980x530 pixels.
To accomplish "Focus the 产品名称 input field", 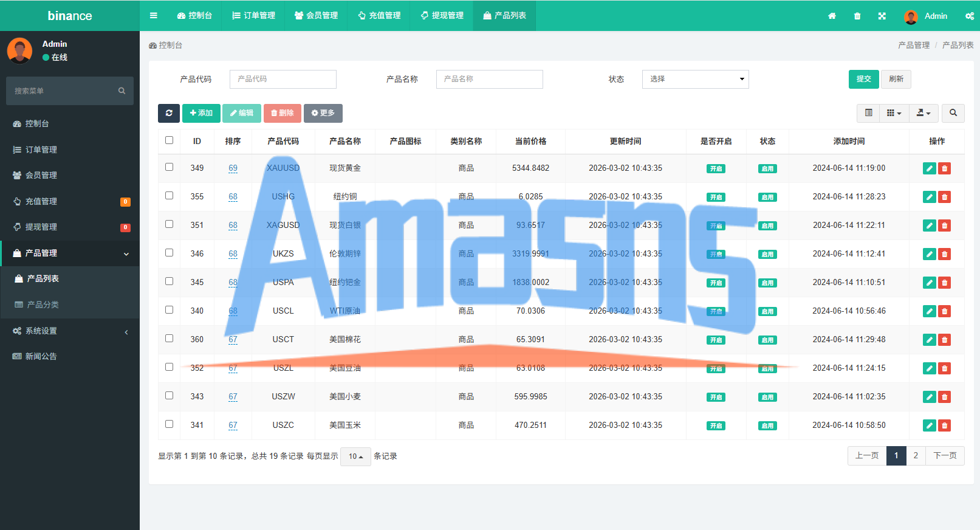I will [x=490, y=79].
